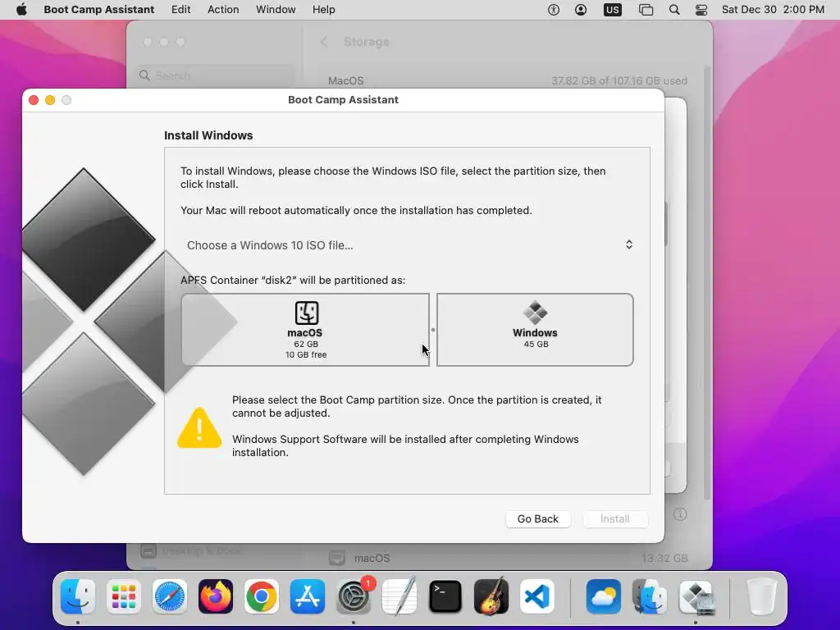Click the Windows diamond icon in the partition
Image resolution: width=840 pixels, height=630 pixels.
pyautogui.click(x=535, y=313)
